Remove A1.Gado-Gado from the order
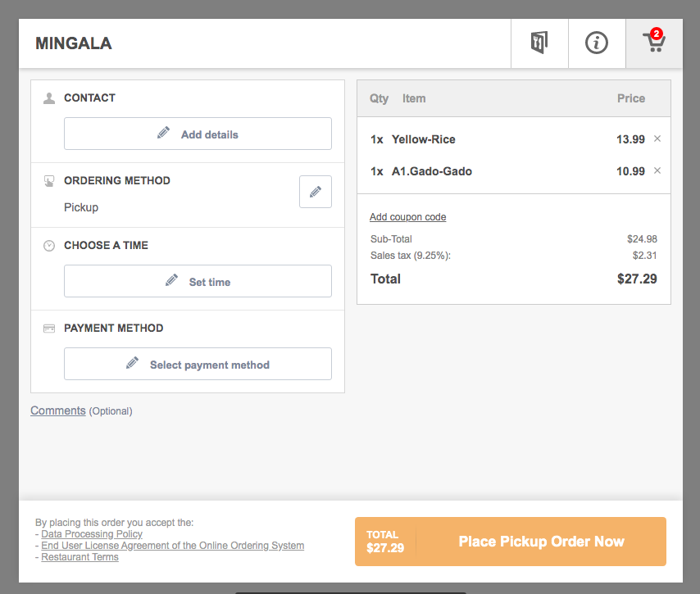The width and height of the screenshot is (700, 594). coord(657,170)
